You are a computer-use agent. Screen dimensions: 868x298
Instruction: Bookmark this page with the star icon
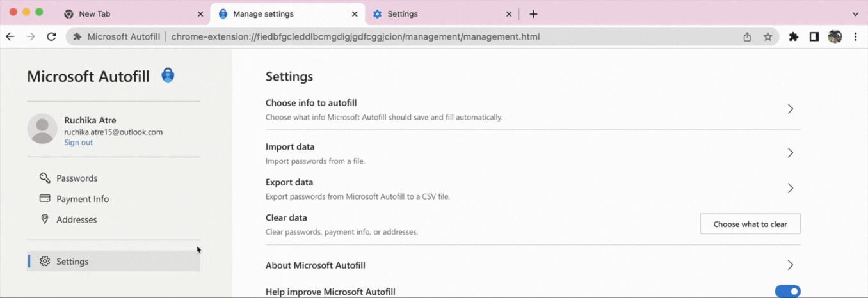coord(768,37)
